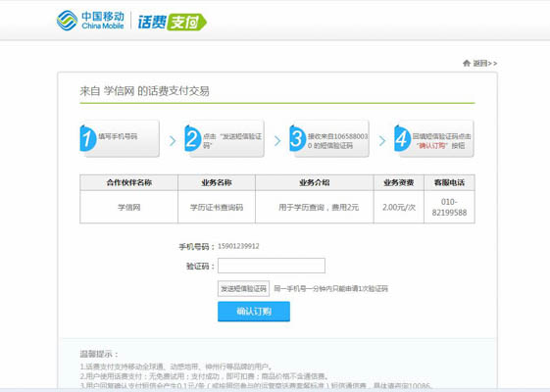This screenshot has height=392, width=550.
Task: Click the 2.00元/次 price cell
Action: (x=399, y=207)
